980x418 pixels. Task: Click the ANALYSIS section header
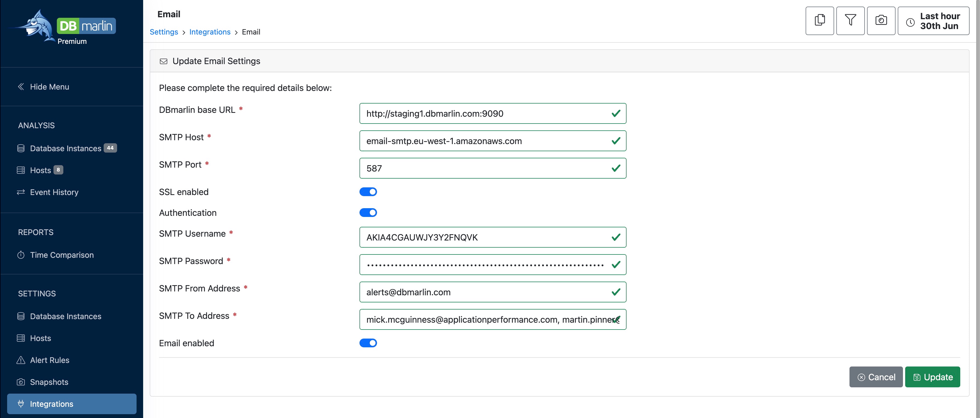(x=36, y=125)
